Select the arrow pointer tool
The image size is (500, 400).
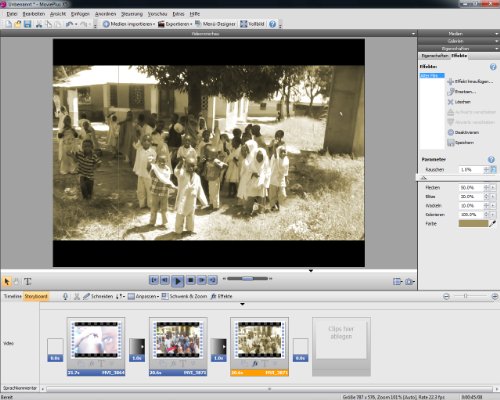(7, 282)
